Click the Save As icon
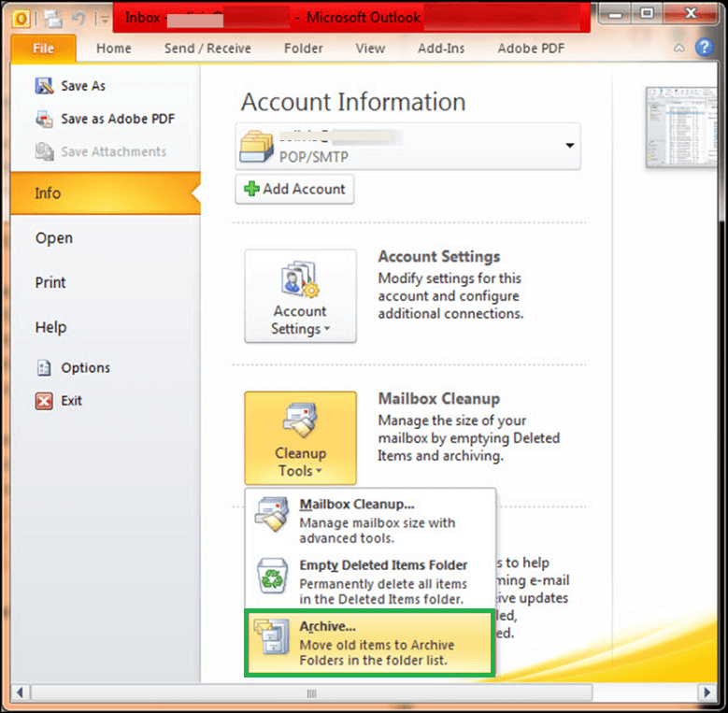This screenshot has width=728, height=713. 44,86
